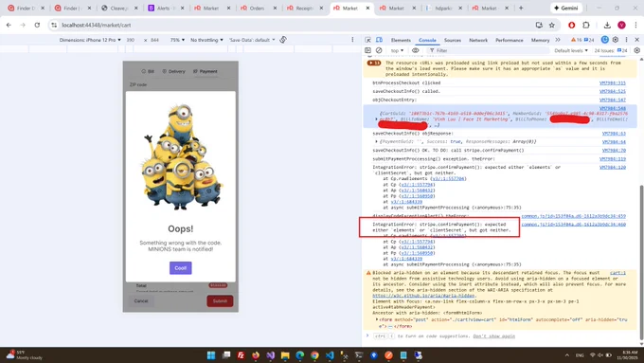Open a new tab with plus button
The image size is (644, 363).
(521, 8)
